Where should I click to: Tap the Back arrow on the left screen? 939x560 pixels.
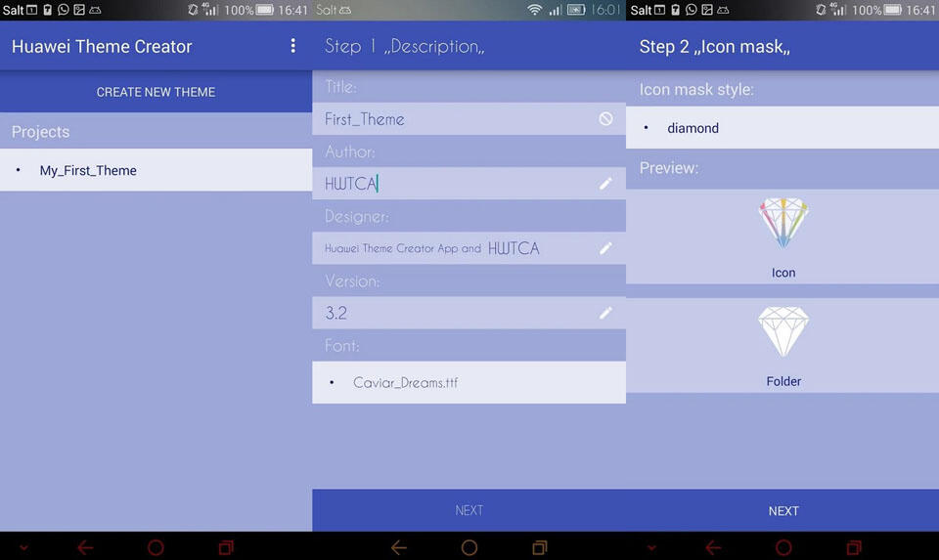(85, 547)
